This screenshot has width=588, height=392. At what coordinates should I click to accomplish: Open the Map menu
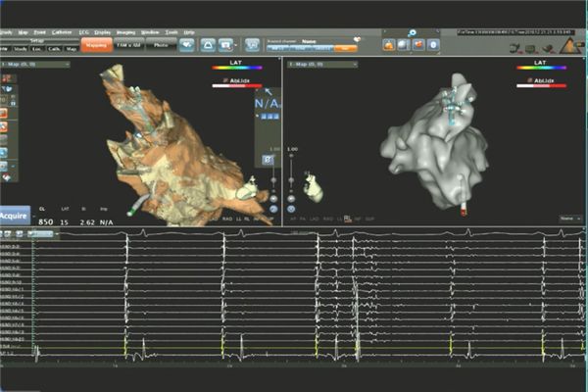[24, 31]
